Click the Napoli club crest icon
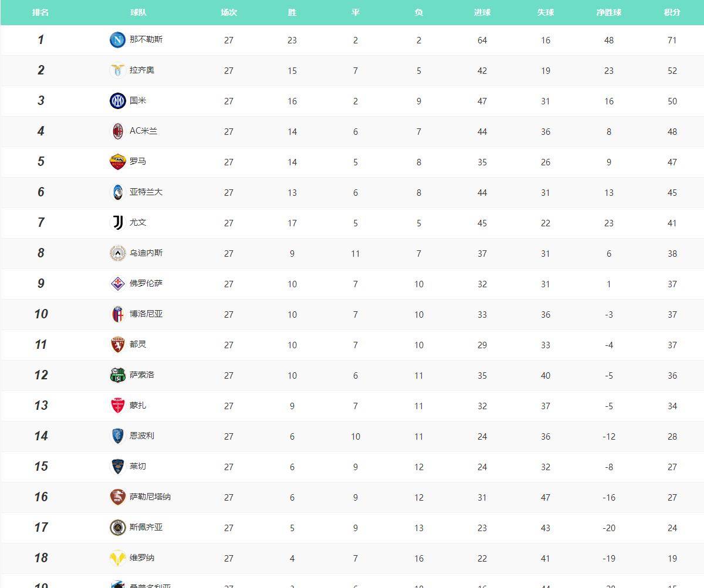 117,40
